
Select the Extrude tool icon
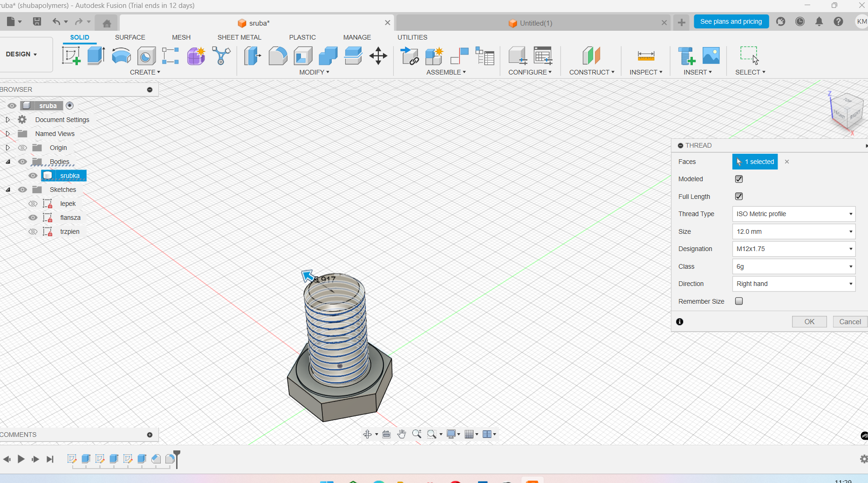(96, 56)
